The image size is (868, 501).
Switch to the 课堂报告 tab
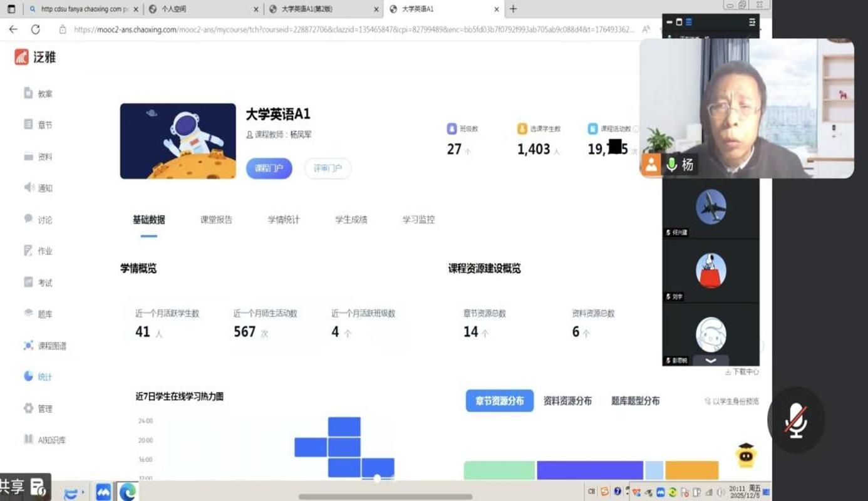click(x=216, y=220)
